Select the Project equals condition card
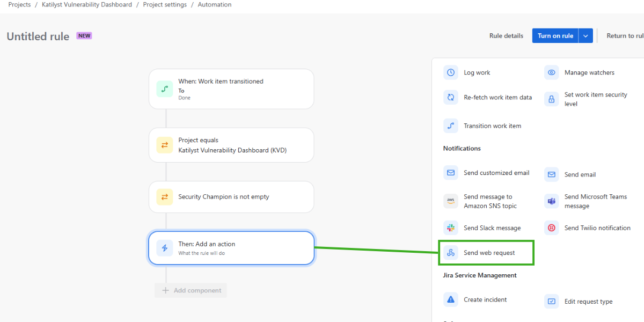 (x=231, y=145)
